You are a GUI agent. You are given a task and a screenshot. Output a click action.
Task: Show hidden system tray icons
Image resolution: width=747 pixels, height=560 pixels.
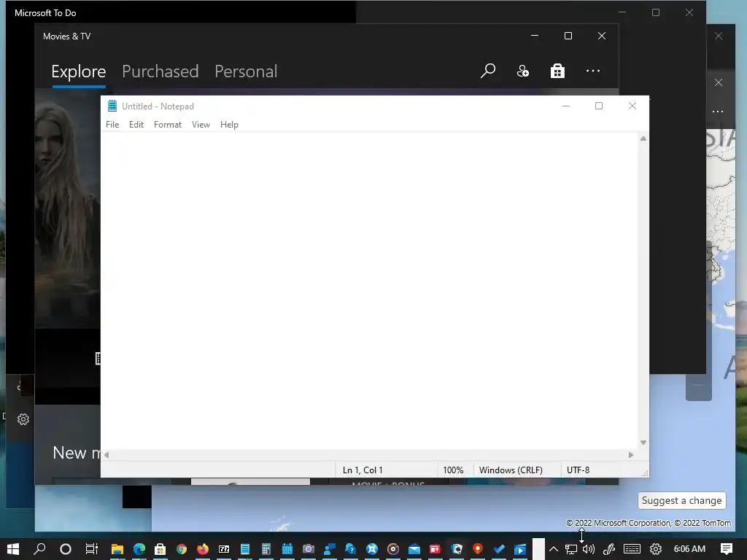pos(554,549)
